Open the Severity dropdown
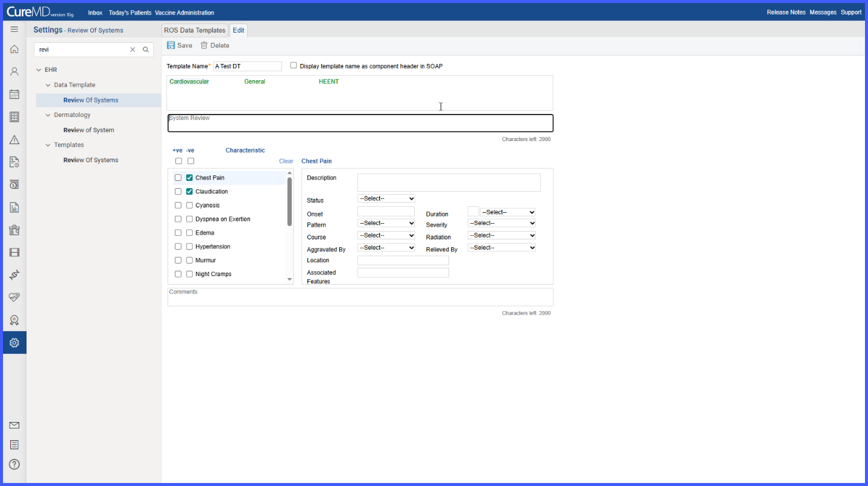Screen dimensions: 868x486 pos(502,223)
